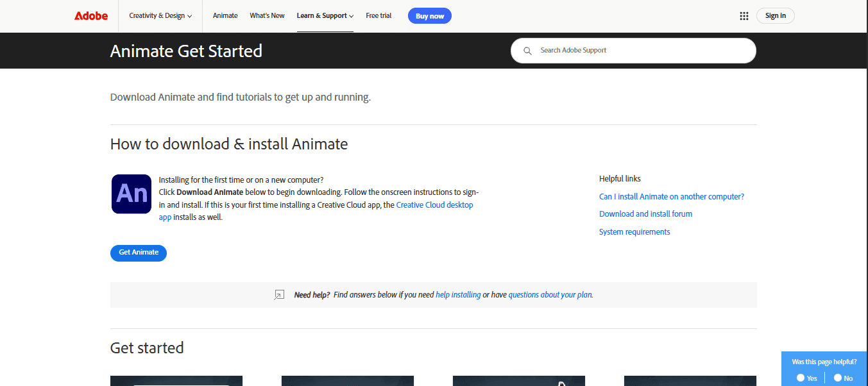Image resolution: width=868 pixels, height=386 pixels.
Task: Open the Free trial nav item
Action: pos(379,16)
